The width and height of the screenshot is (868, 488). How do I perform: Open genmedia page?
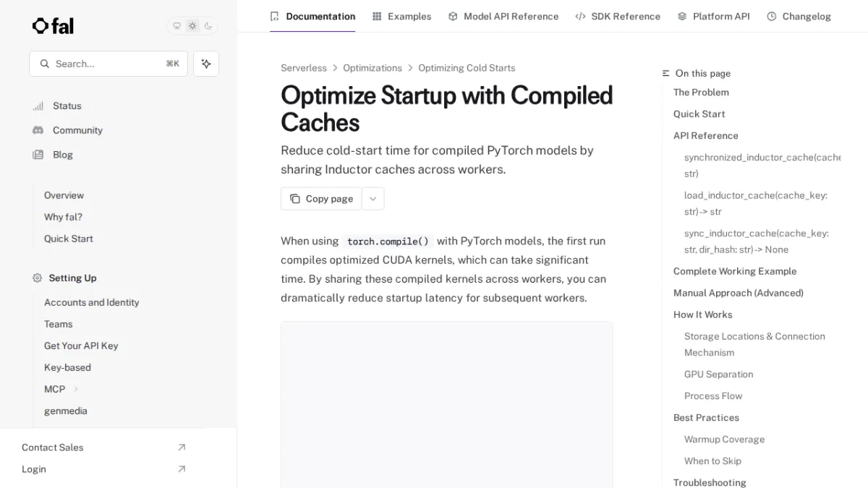click(x=65, y=411)
